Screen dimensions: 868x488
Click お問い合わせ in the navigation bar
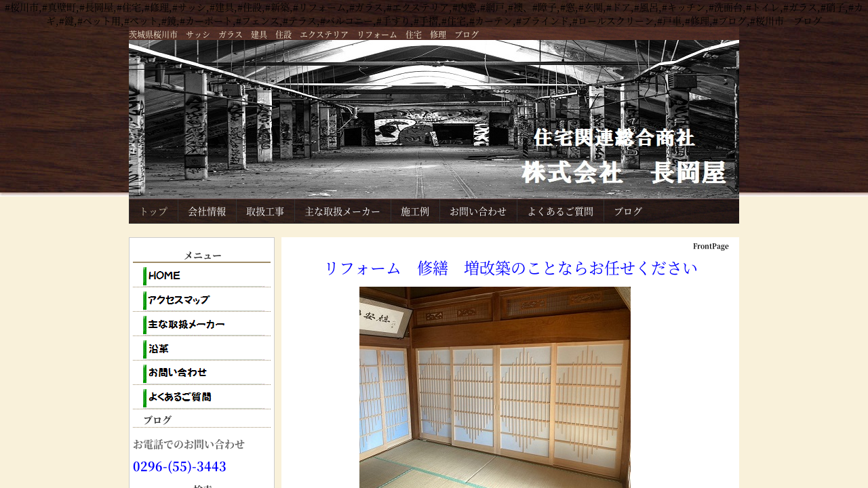pyautogui.click(x=478, y=211)
